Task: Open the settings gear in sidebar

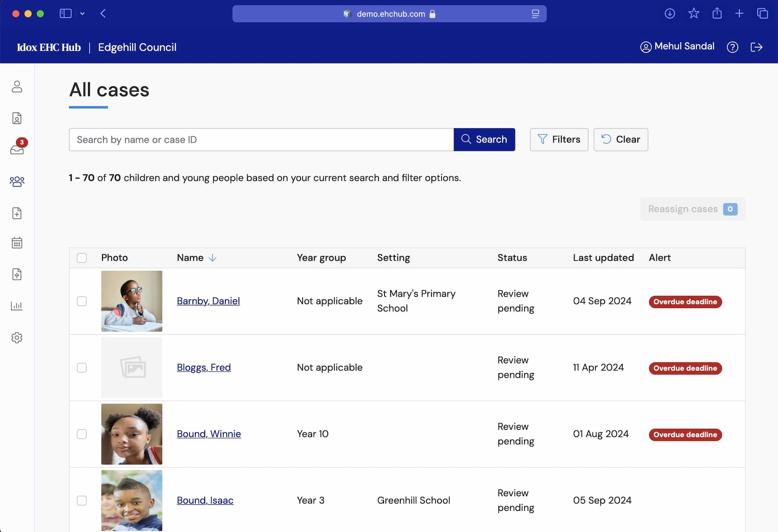Action: tap(17, 338)
